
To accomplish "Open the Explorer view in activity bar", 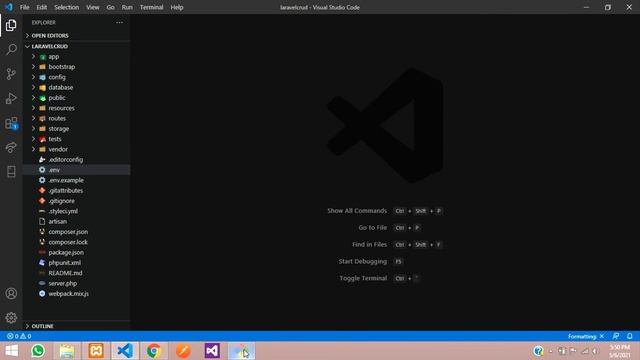I will (11, 25).
